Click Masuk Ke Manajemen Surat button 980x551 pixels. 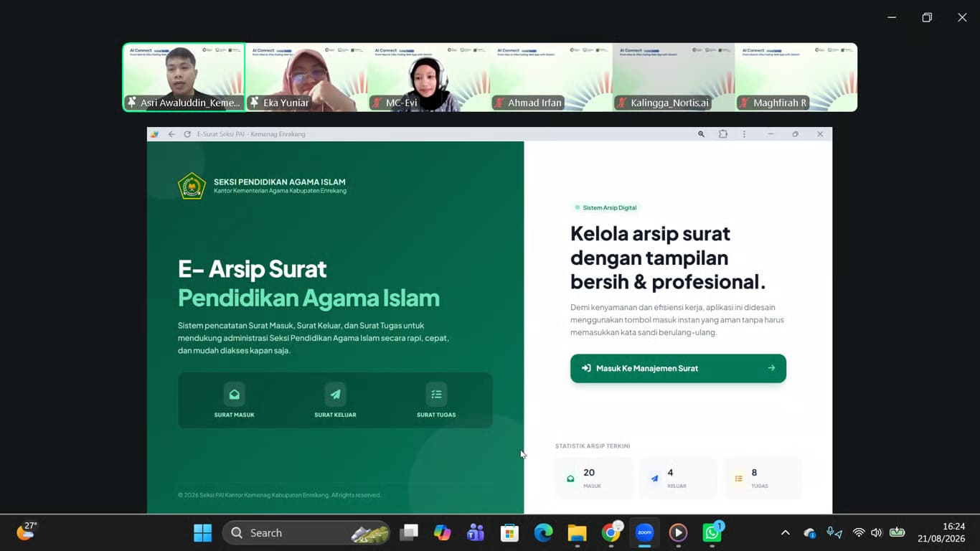(678, 368)
